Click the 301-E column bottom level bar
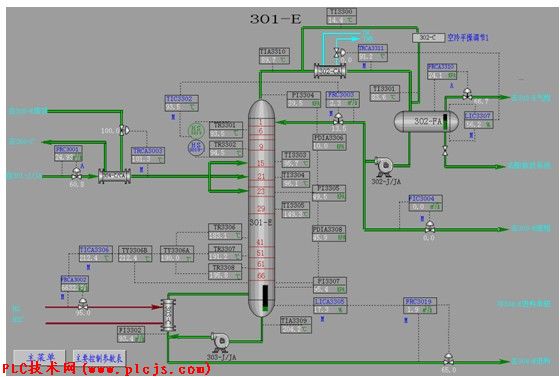This screenshot has width=560, height=377. pyautogui.click(x=265, y=298)
